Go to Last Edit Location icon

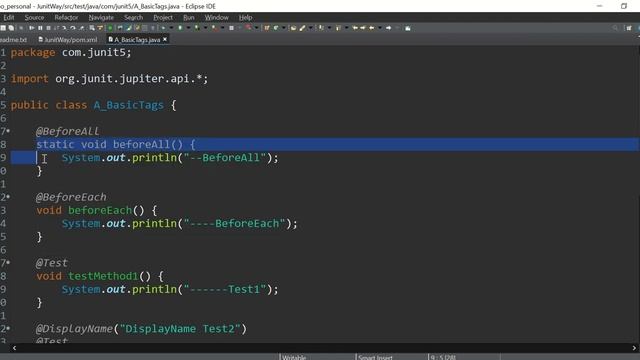[355, 28]
